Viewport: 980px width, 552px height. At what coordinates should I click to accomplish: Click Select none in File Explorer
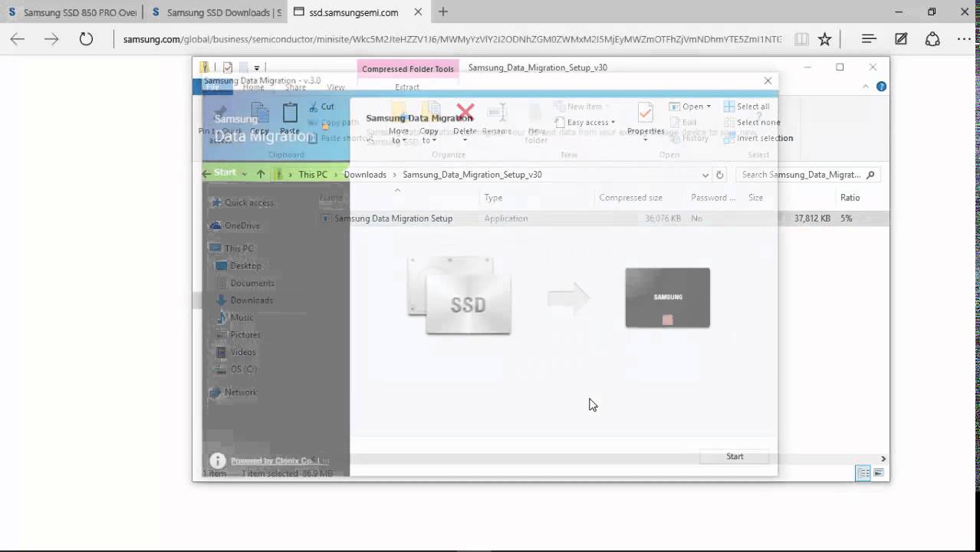tap(752, 122)
